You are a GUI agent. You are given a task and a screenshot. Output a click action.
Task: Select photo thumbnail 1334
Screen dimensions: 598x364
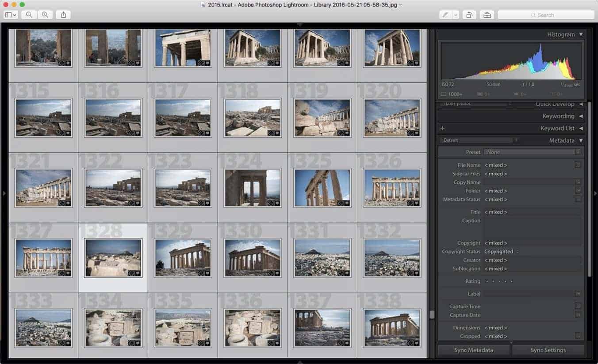(113, 328)
